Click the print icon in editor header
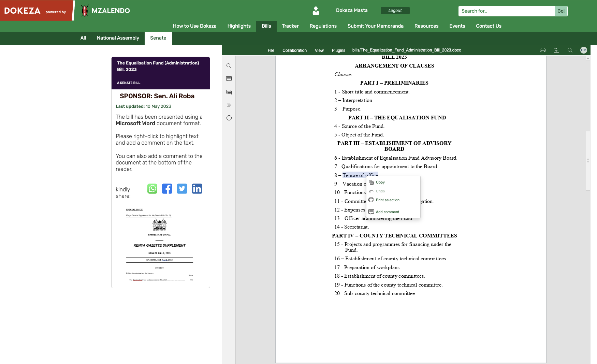Screen dimensions: 597x364 (543, 50)
